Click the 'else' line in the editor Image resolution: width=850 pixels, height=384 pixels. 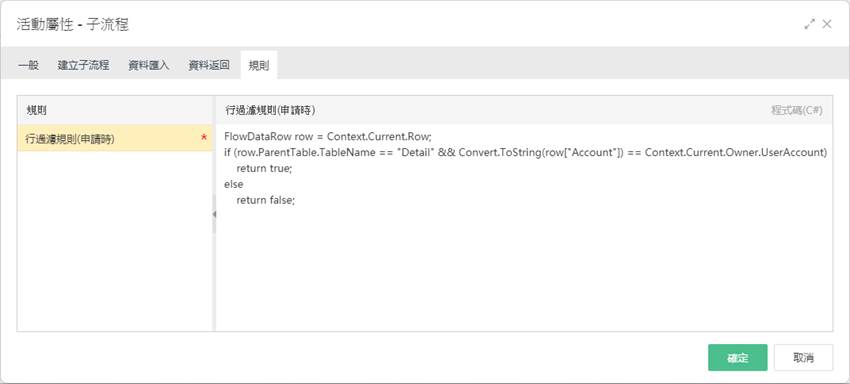234,184
